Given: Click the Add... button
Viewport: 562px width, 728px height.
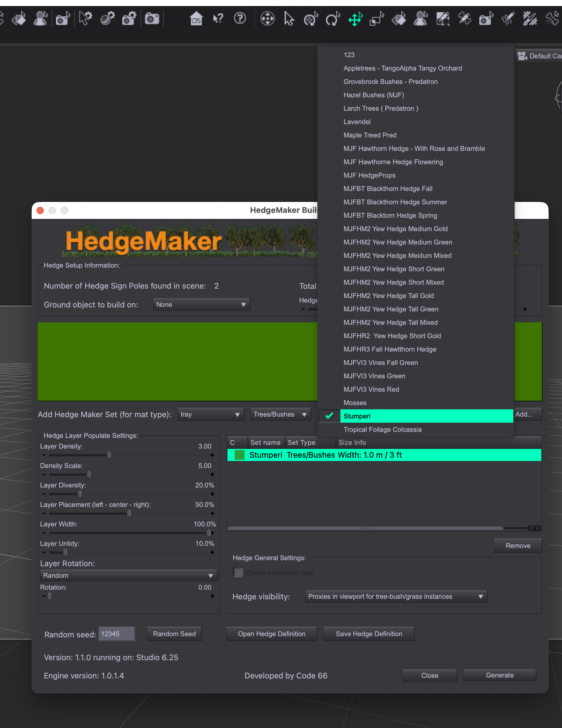Looking at the screenshot, I should [x=528, y=414].
